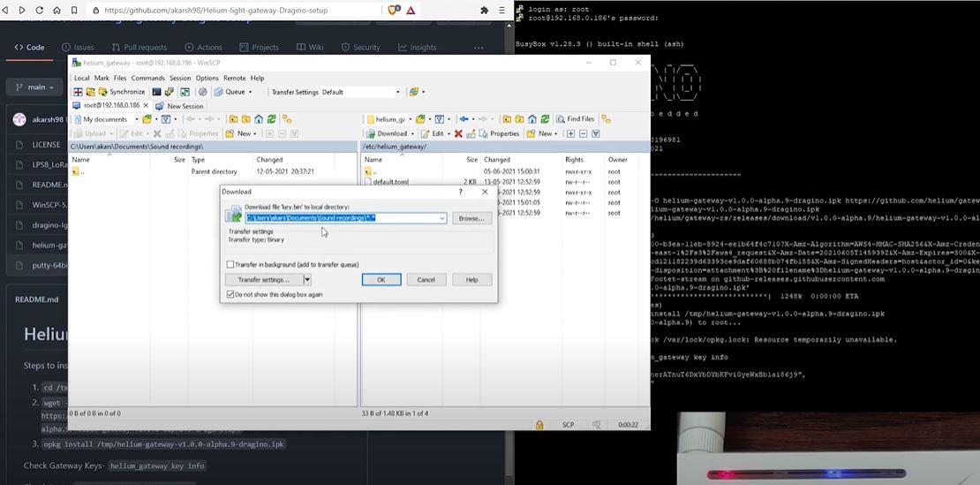Click local panel parent directory icon
This screenshot has width=980, height=485.
(232, 118)
